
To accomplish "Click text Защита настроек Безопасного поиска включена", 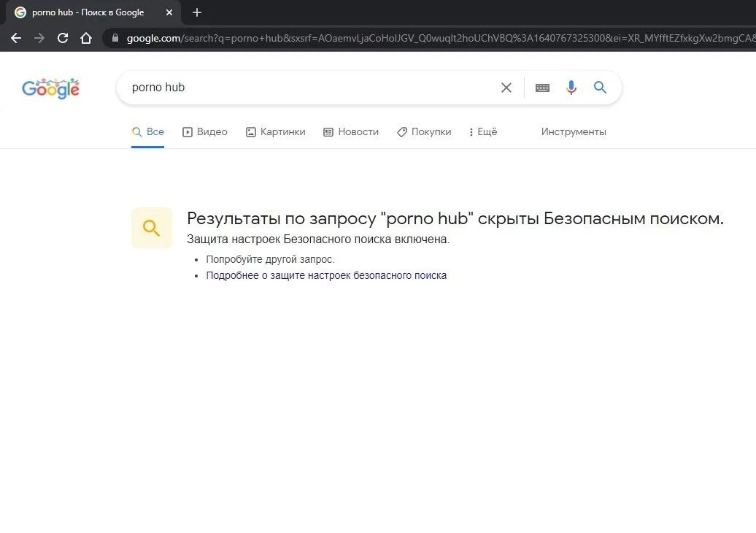I will coord(318,239).
